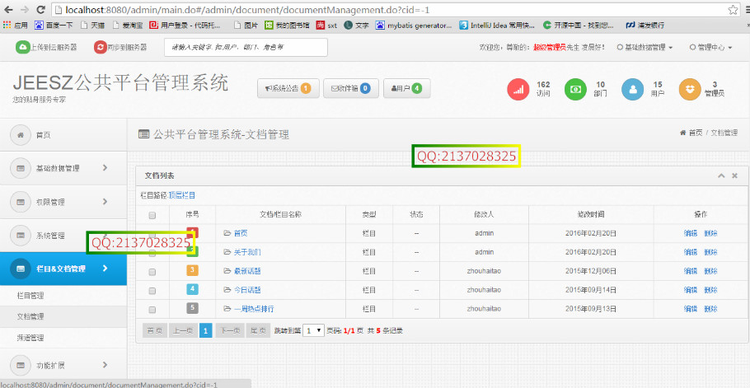Screen dimensions: 750x388
Task: Open 栏目管理 submenu item
Action: pyautogui.click(x=31, y=296)
